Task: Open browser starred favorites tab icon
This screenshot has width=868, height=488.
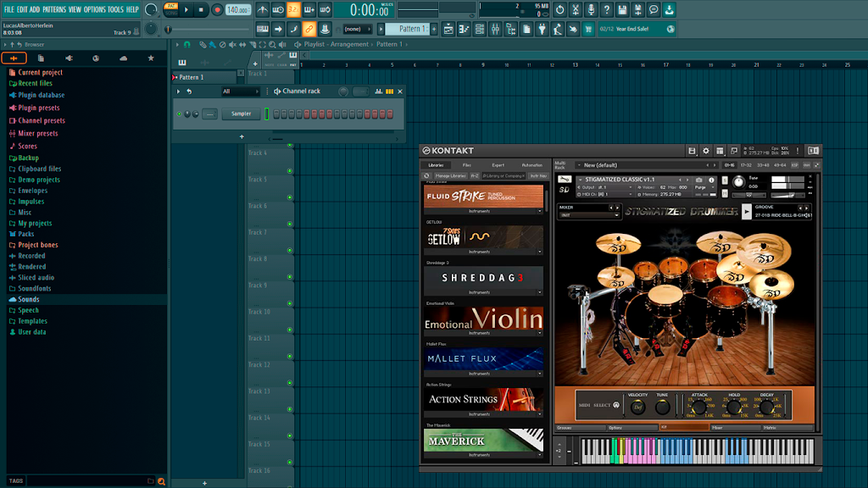Action: pos(151,58)
